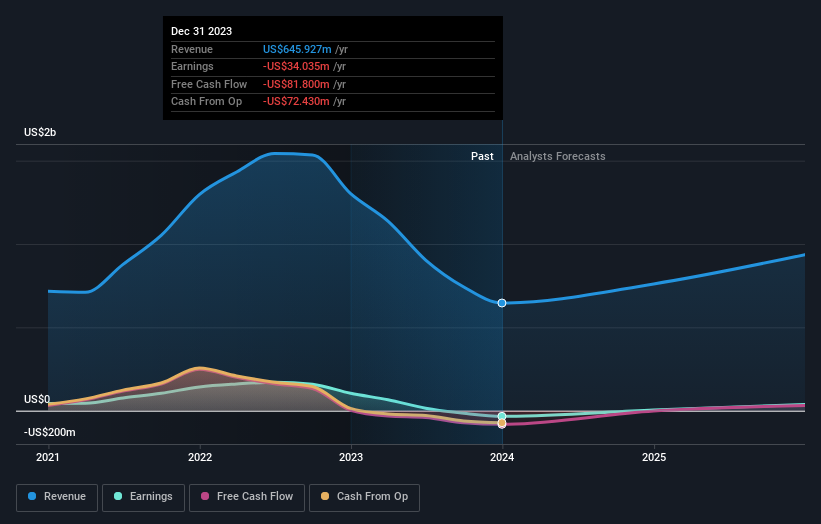
Task: Toggle the Revenue legend button
Action: [x=57, y=497]
